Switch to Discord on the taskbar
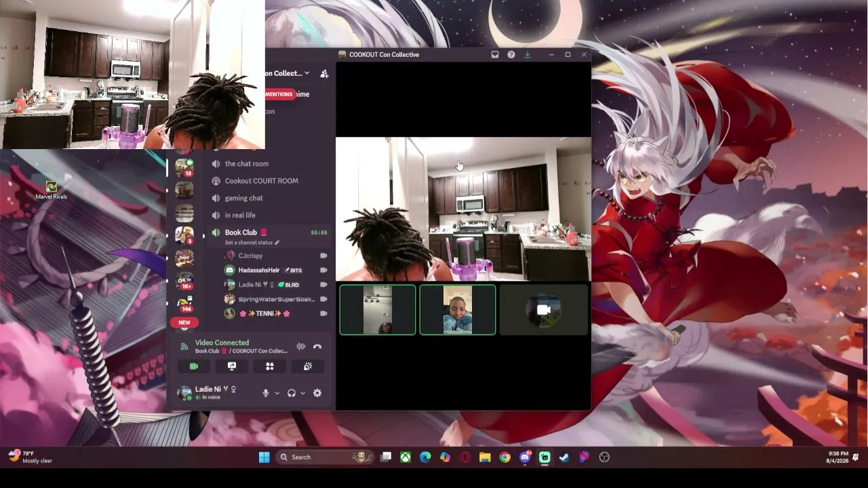This screenshot has height=488, width=868. (x=525, y=457)
